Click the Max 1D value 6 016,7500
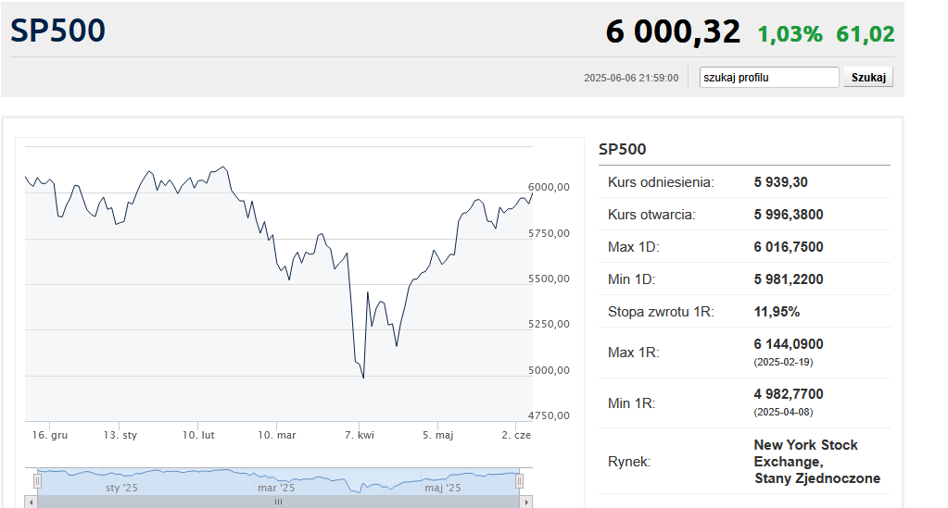948x508 pixels. click(788, 247)
